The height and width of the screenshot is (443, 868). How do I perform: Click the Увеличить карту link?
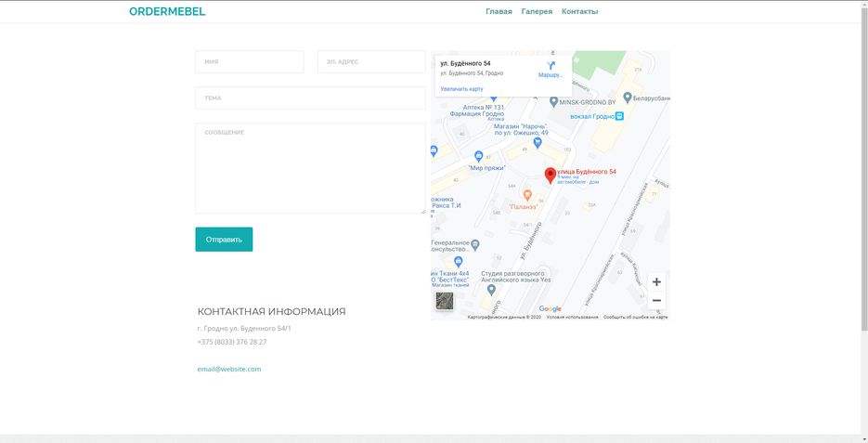point(461,89)
